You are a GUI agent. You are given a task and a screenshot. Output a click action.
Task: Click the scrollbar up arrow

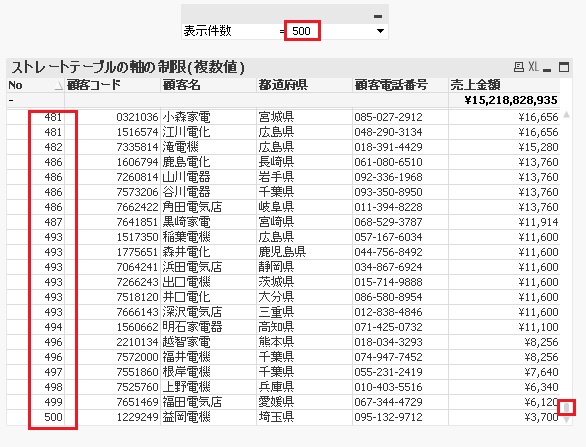pos(566,114)
